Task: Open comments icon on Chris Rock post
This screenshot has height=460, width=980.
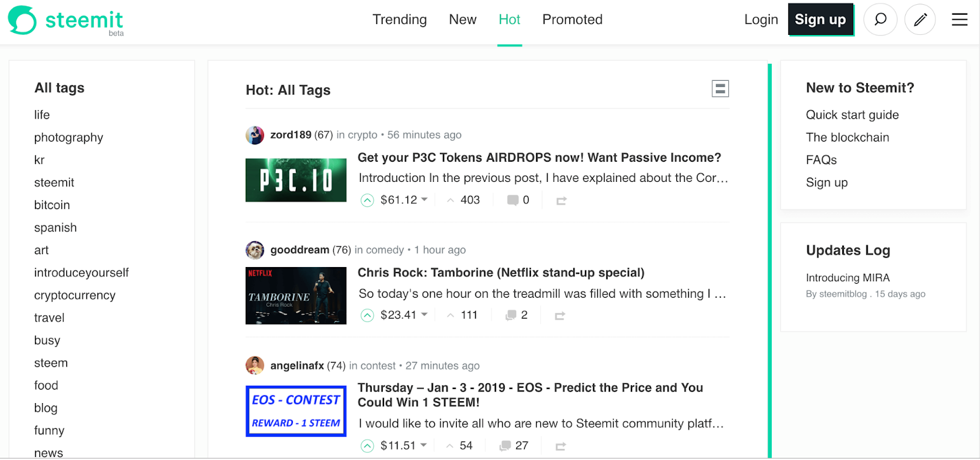Action: [511, 315]
